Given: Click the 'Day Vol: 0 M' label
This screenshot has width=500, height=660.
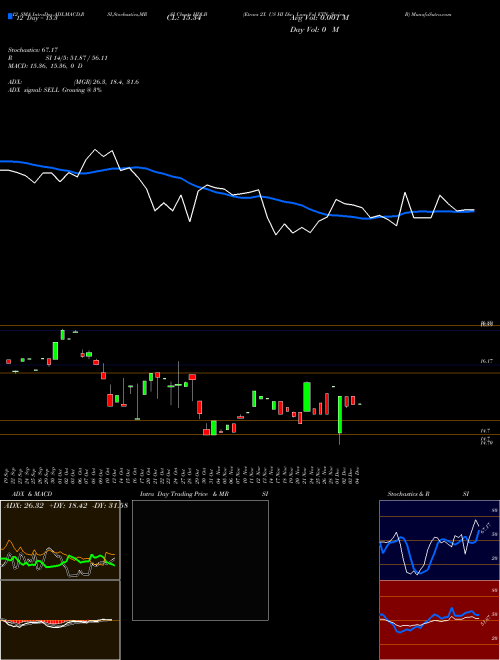Looking at the screenshot, I should (314, 30).
